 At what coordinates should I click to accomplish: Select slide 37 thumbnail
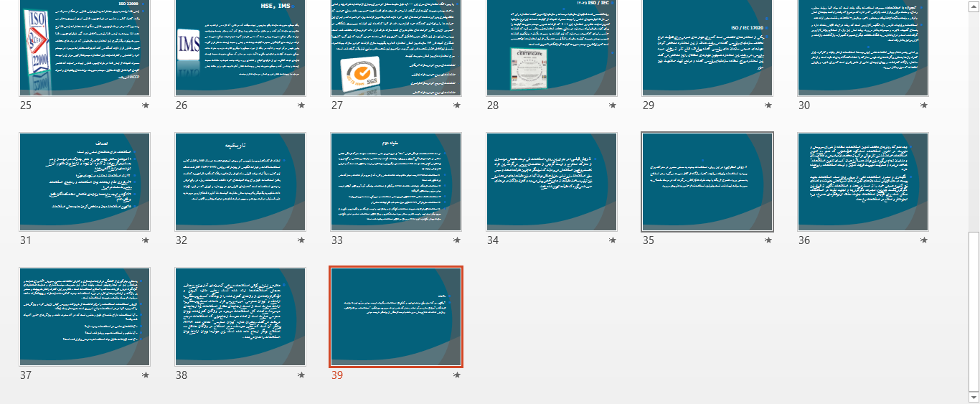(x=85, y=316)
